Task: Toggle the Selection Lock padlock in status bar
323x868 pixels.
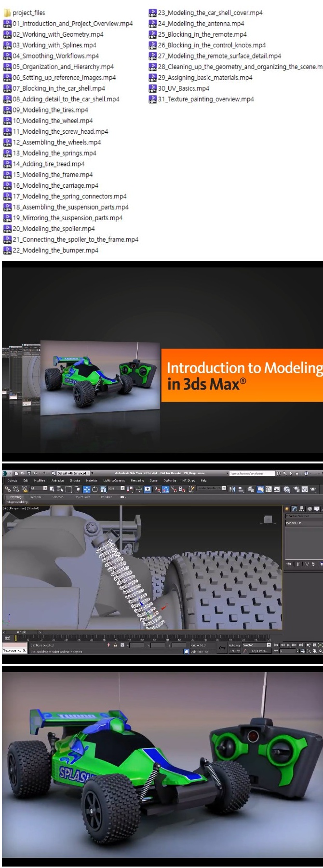Action: pos(115,644)
